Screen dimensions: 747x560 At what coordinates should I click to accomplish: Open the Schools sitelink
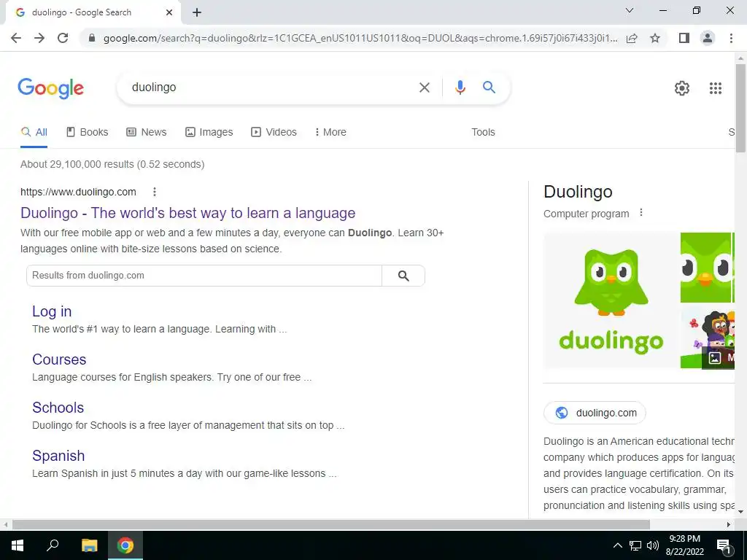coord(58,408)
